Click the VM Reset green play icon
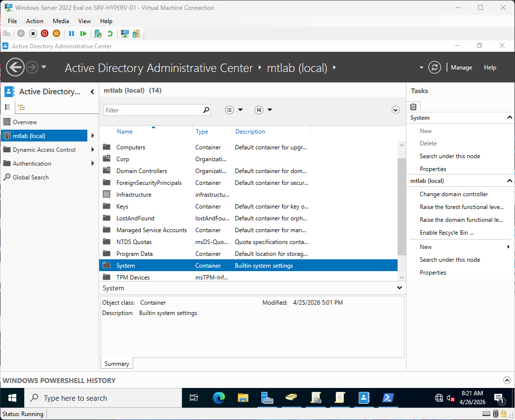 tap(83, 34)
